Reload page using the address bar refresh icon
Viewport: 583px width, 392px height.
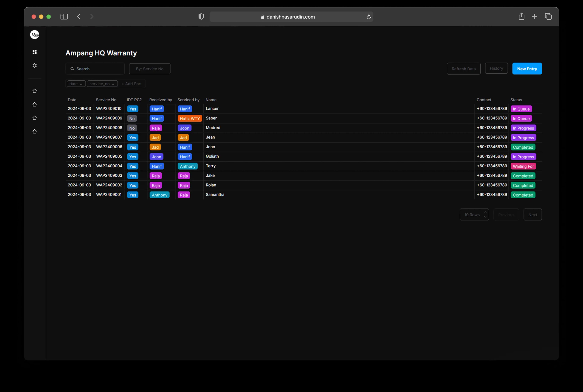click(x=368, y=17)
